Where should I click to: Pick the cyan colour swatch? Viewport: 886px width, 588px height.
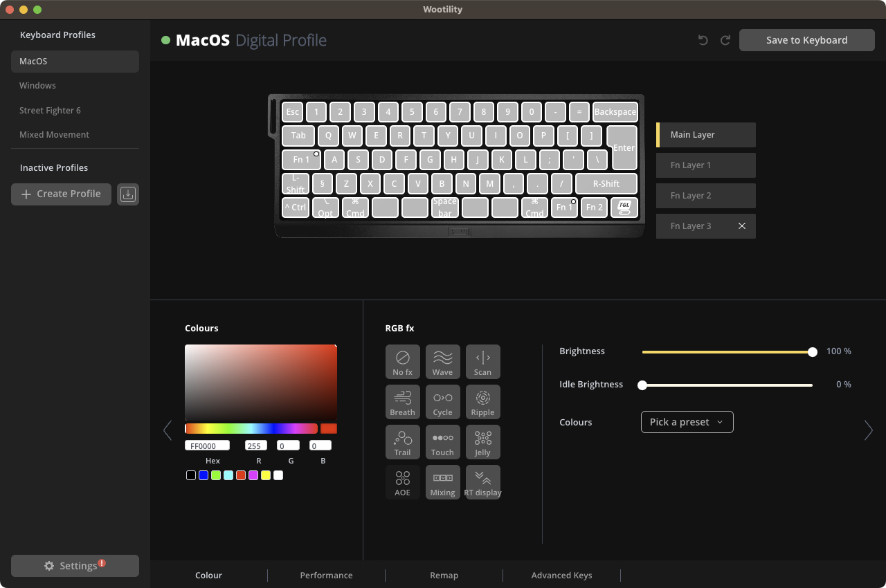(228, 475)
